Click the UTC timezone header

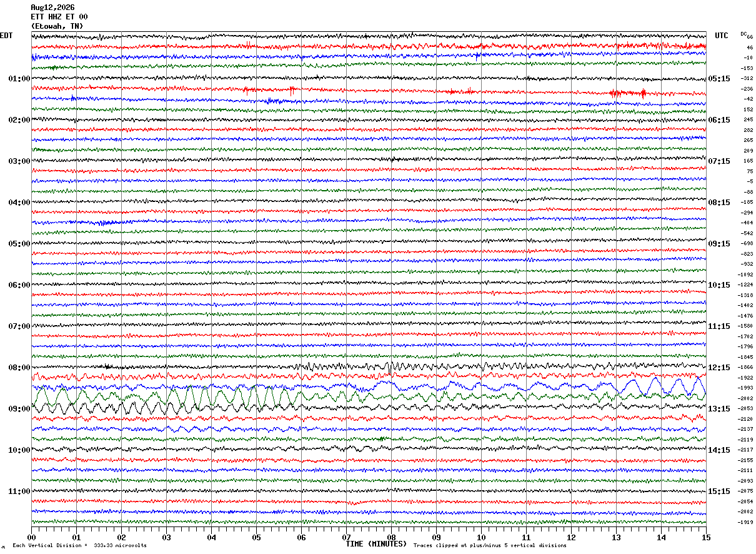click(722, 36)
